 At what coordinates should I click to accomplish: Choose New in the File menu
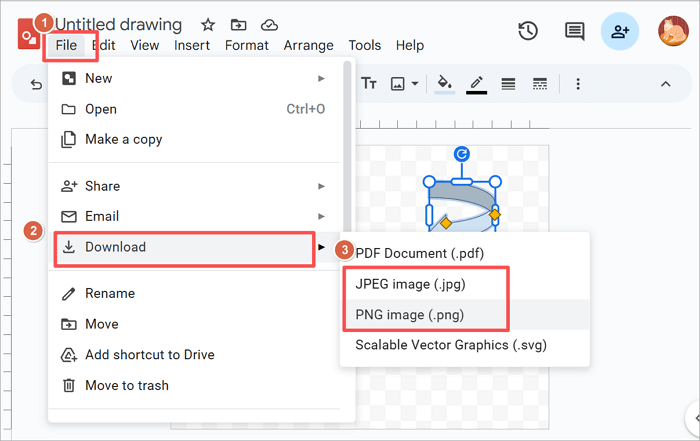tap(196, 79)
